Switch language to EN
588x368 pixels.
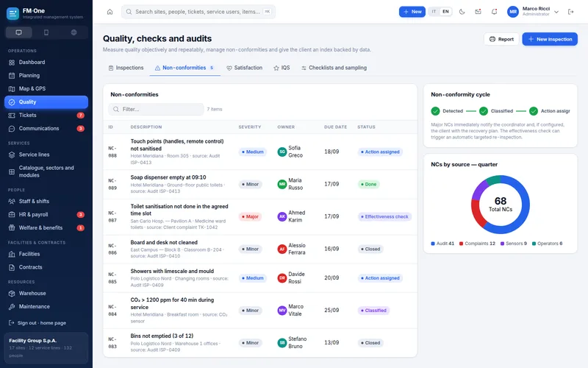pyautogui.click(x=445, y=12)
